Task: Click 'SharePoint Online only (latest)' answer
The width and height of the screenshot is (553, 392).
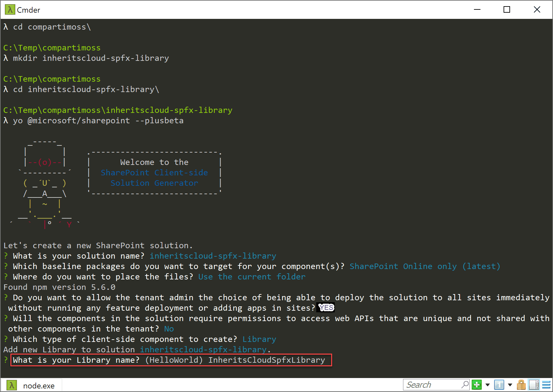Action: tap(425, 266)
